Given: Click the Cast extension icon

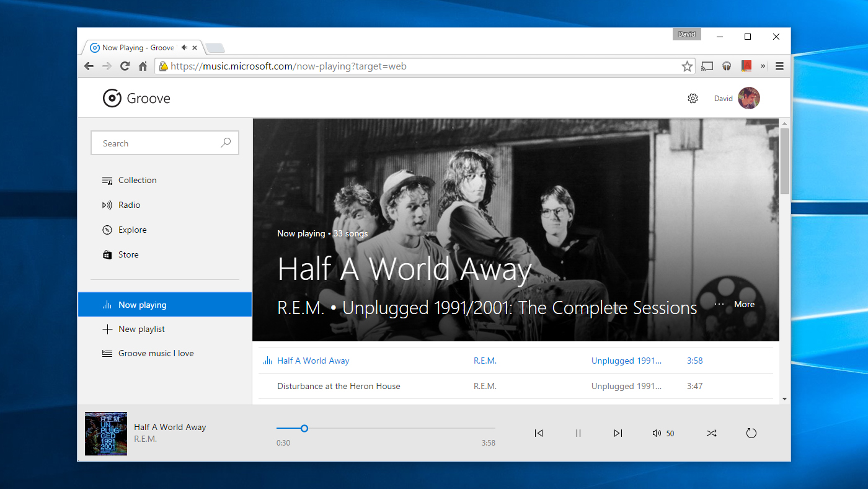Looking at the screenshot, I should (x=707, y=66).
